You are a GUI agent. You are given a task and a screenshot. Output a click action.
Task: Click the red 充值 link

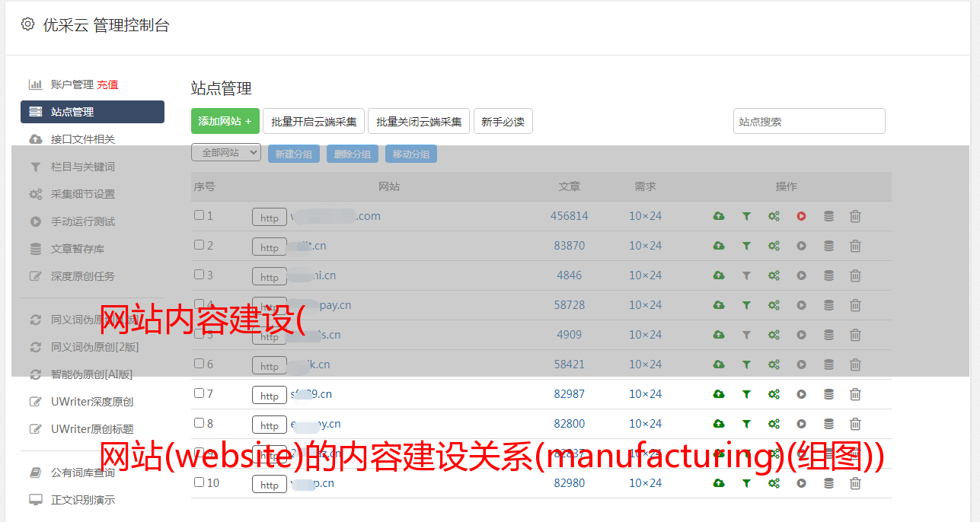(x=107, y=84)
